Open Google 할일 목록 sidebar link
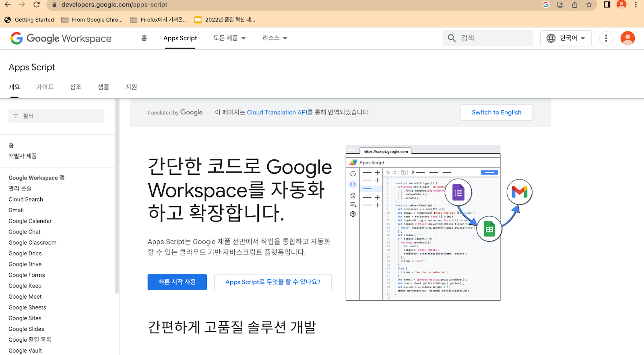Screen dimensions: 644x355 point(30,340)
